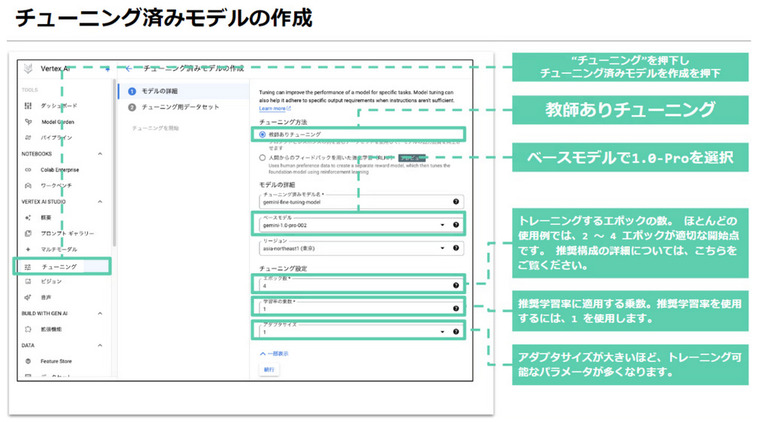Select 教師ありチューニング radio button

pos(262,134)
